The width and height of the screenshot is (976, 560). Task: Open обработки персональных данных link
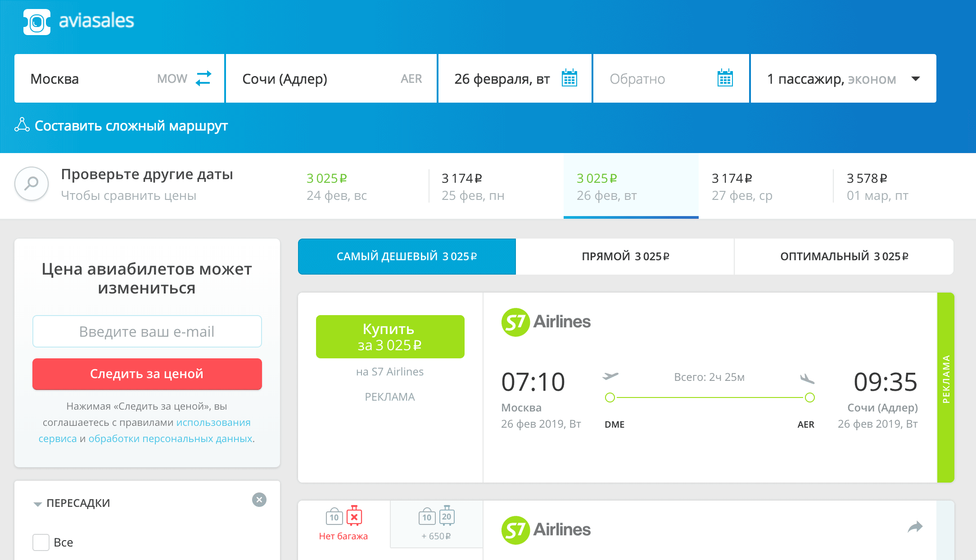click(x=170, y=439)
